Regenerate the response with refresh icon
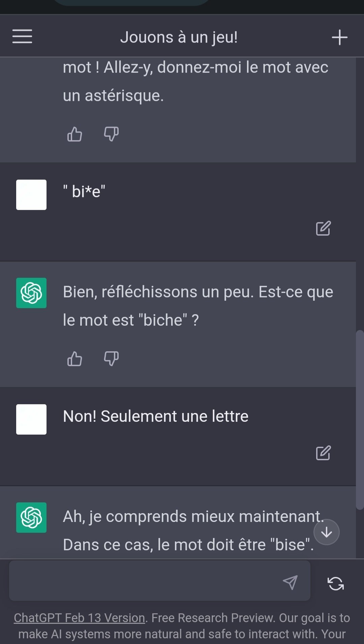364x644 pixels. click(336, 583)
